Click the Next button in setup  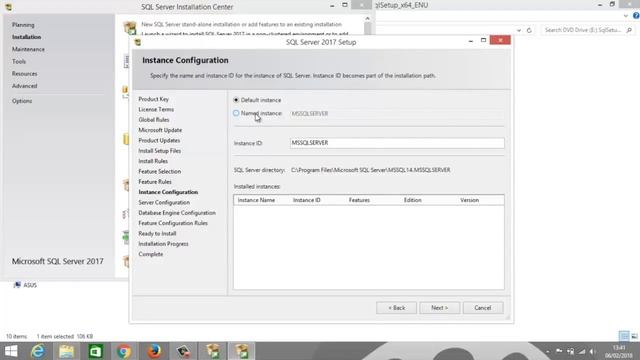(440, 308)
